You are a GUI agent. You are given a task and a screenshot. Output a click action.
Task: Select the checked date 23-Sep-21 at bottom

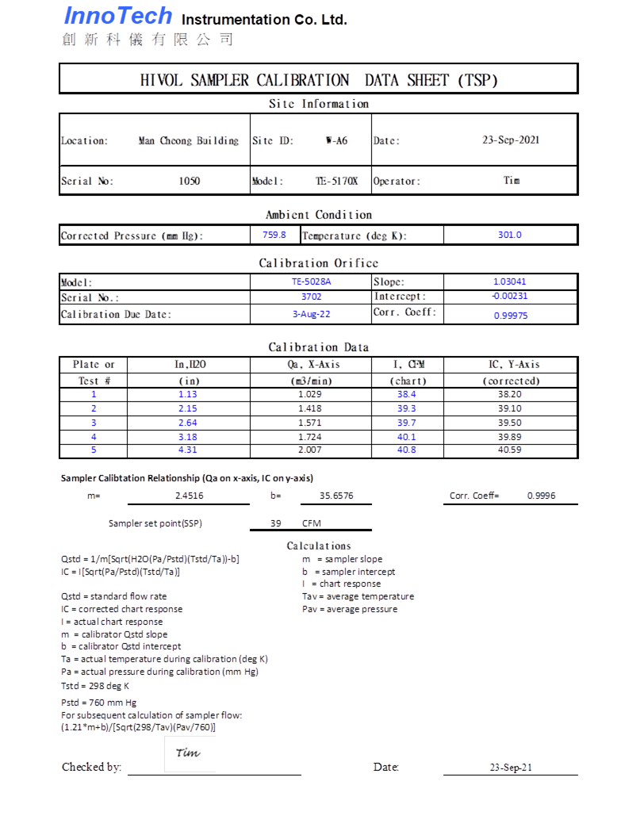tap(511, 768)
